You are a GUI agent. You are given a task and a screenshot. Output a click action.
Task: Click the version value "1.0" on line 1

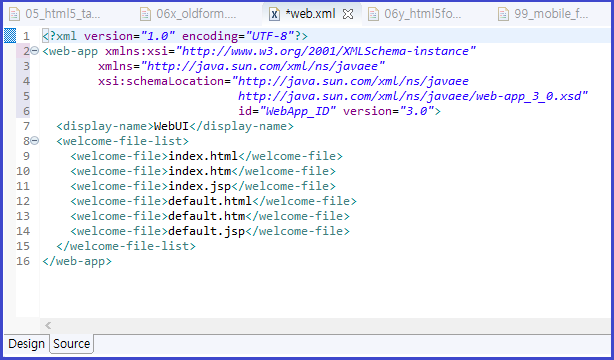coord(157,36)
